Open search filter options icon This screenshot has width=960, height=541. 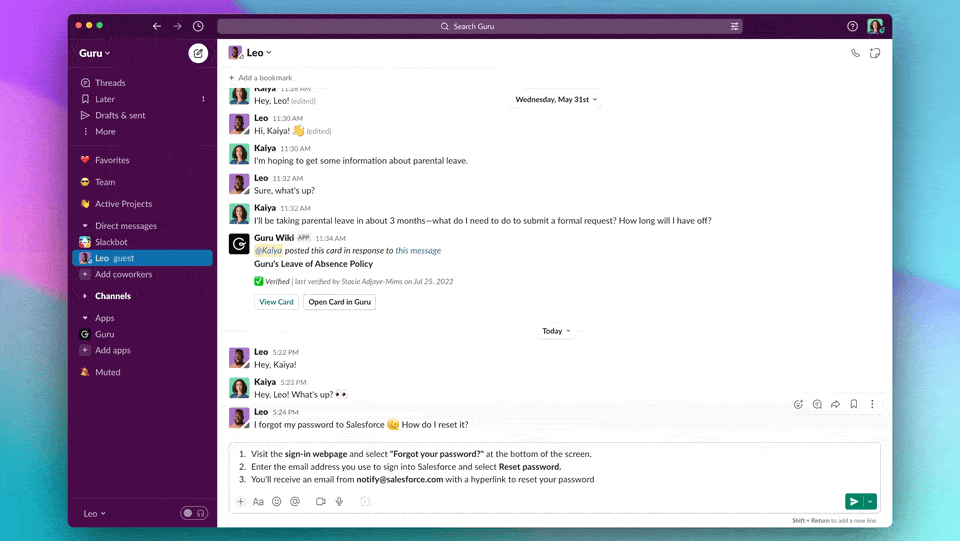734,26
